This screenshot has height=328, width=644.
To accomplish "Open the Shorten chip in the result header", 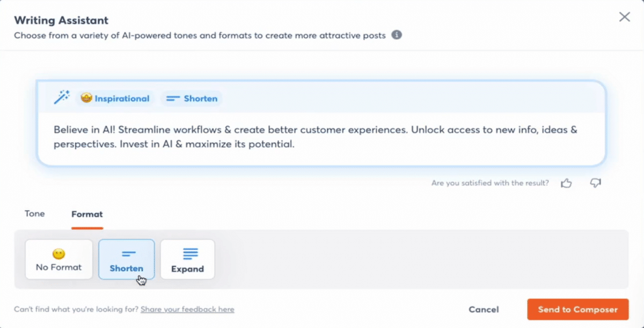I will pyautogui.click(x=191, y=98).
